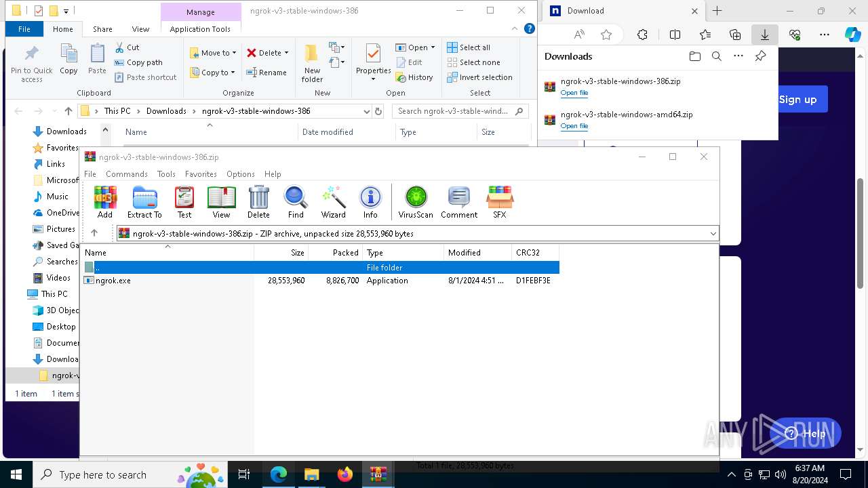Screen dimensions: 868x488
Task: Expand the Explorer Delete dropdown arrow
Action: [286, 53]
